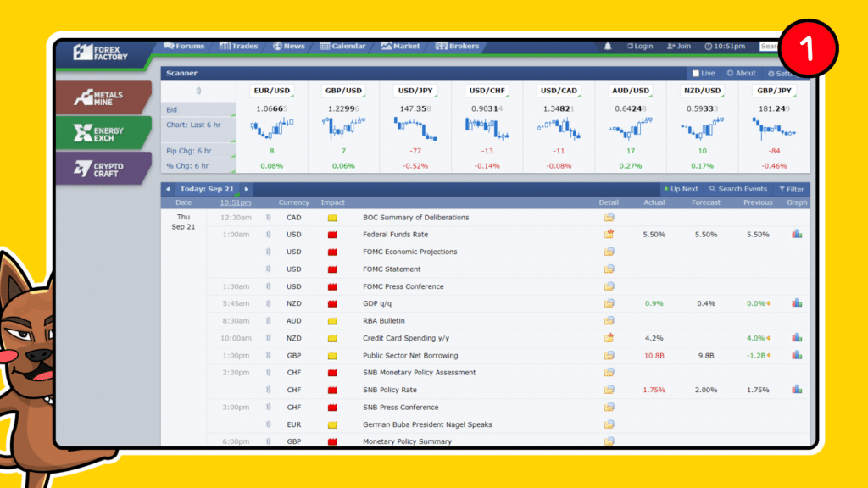This screenshot has width=868, height=488.
Task: Toggle the Filter panel
Action: 793,188
